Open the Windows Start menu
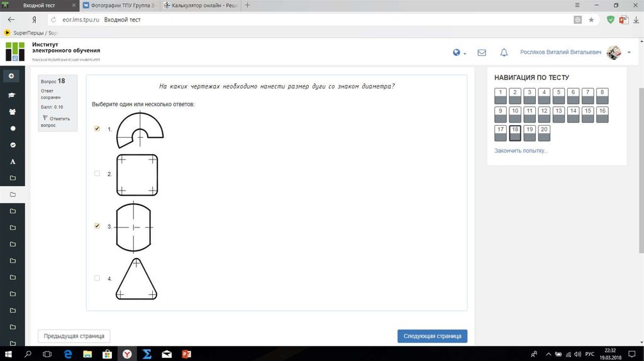The image size is (644, 361). tap(8, 354)
